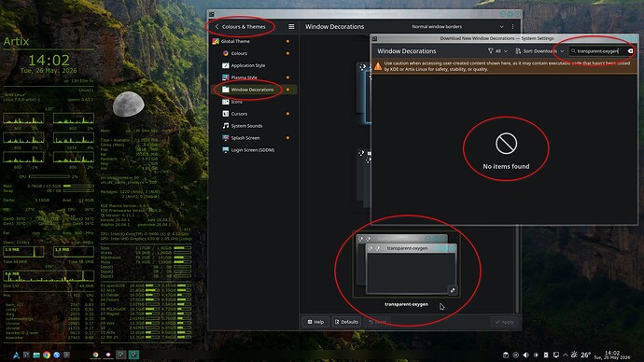
Task: Open the Cursors settings page
Action: click(x=254, y=114)
